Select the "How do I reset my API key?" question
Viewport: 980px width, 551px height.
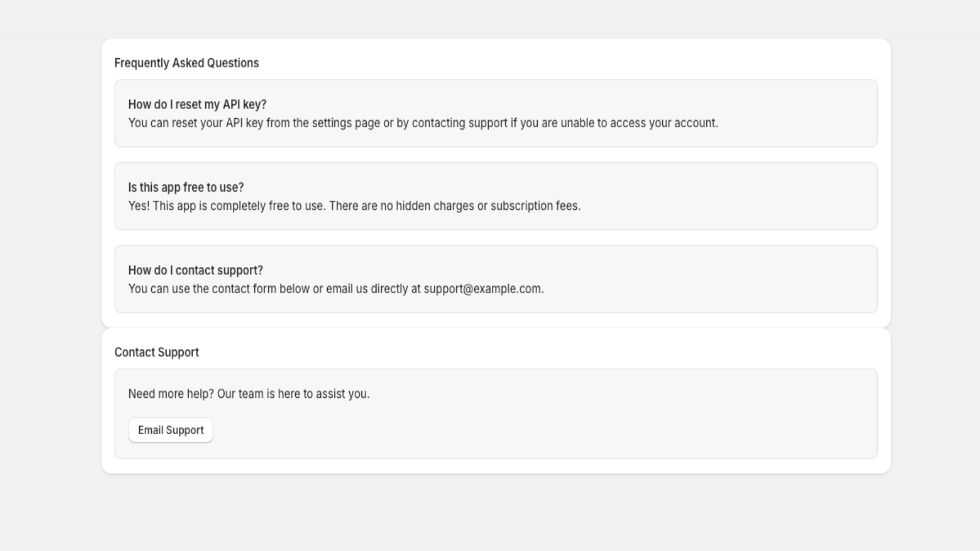pos(197,105)
